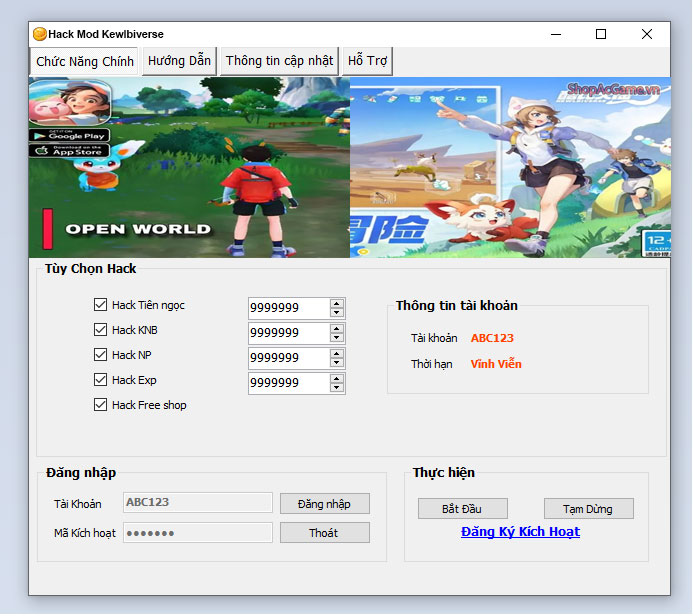Focus the Hack NP number field
The height and width of the screenshot is (616, 693).
(289, 358)
